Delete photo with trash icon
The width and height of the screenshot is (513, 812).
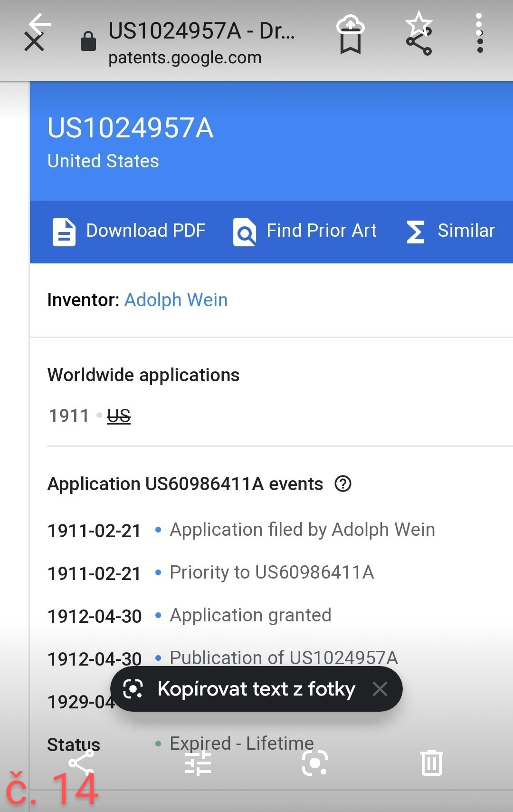point(432,763)
